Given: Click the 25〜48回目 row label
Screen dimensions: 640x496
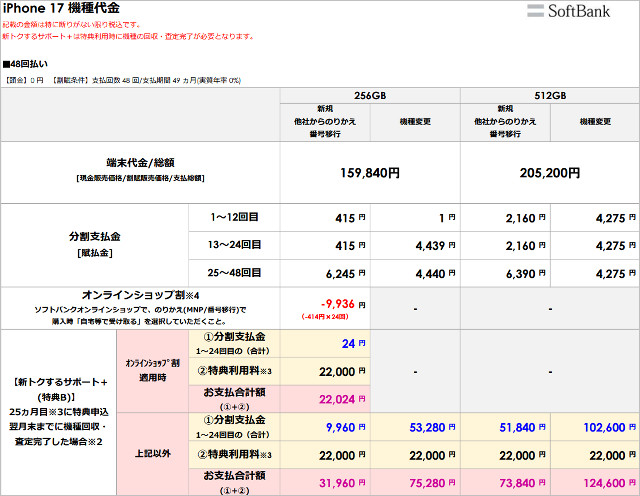Looking at the screenshot, I should pyautogui.click(x=235, y=272).
